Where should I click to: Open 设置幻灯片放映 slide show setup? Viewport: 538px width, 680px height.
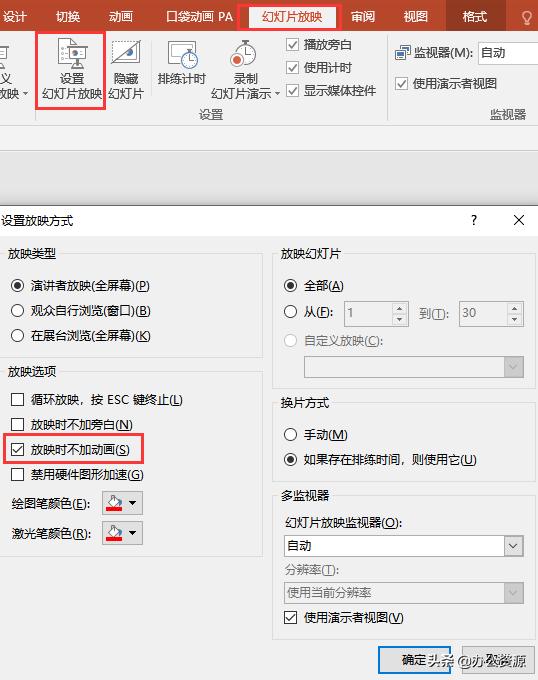pyautogui.click(x=71, y=70)
